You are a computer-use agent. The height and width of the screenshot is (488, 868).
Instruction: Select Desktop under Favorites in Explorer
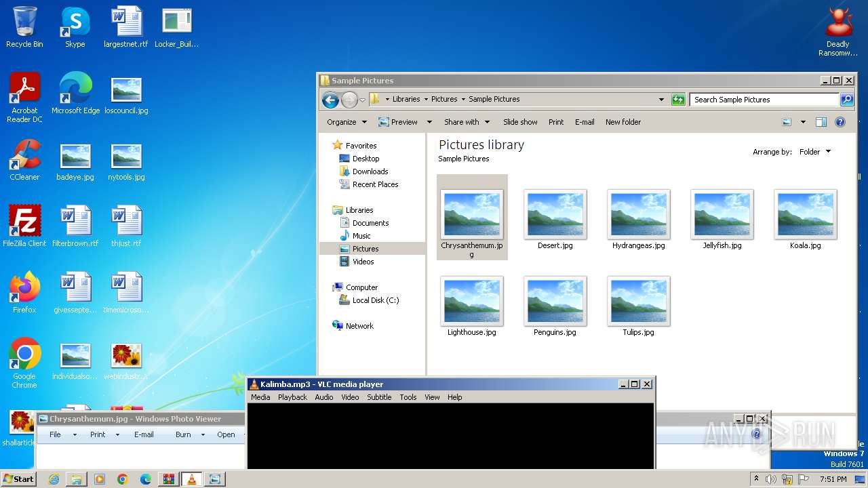click(366, 159)
